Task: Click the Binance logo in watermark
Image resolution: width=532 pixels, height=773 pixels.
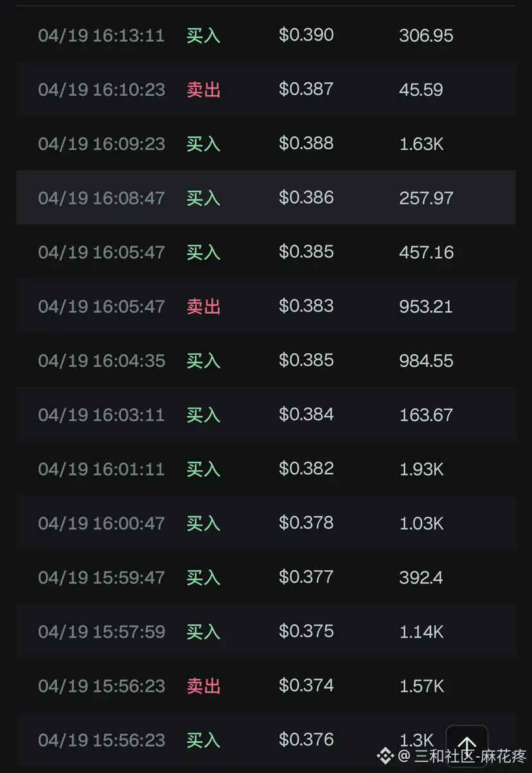Action: (x=386, y=755)
